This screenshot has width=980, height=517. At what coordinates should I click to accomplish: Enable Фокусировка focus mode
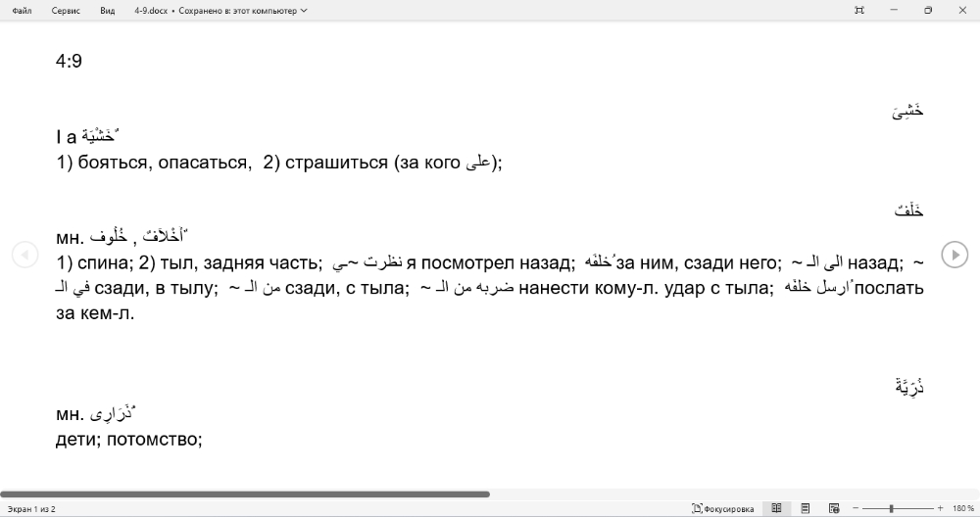[723, 509]
